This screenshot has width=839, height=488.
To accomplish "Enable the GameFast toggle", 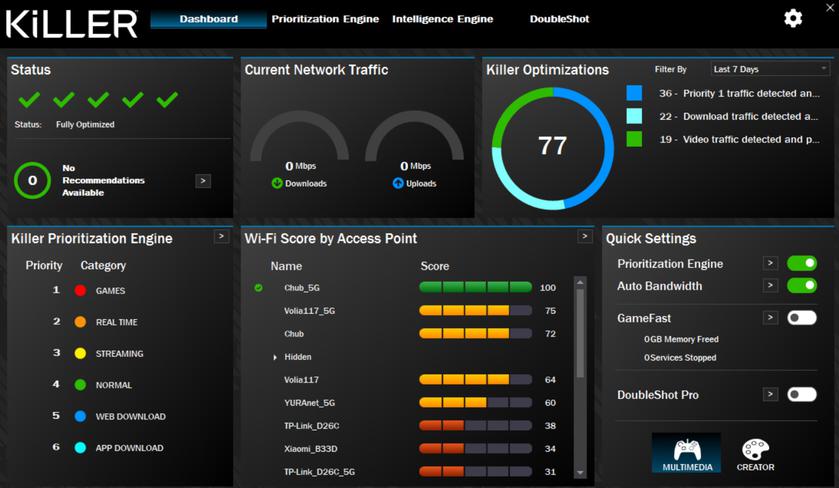I will point(801,318).
